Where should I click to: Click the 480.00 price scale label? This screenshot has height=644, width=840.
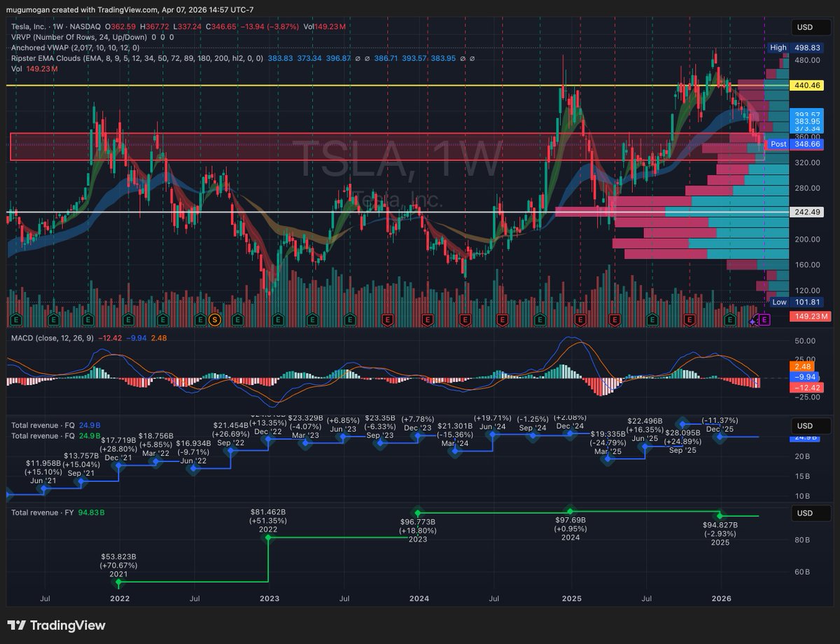(806, 60)
